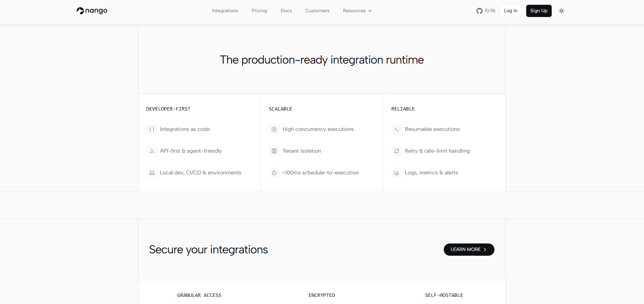The height and width of the screenshot is (304, 644).
Task: Open the Docs nav link
Action: coord(286,11)
